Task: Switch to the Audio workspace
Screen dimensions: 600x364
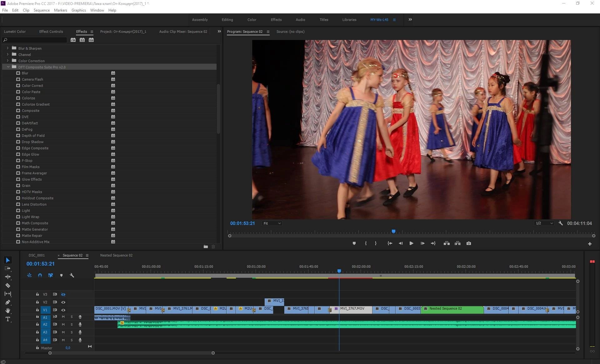Action: (x=300, y=20)
